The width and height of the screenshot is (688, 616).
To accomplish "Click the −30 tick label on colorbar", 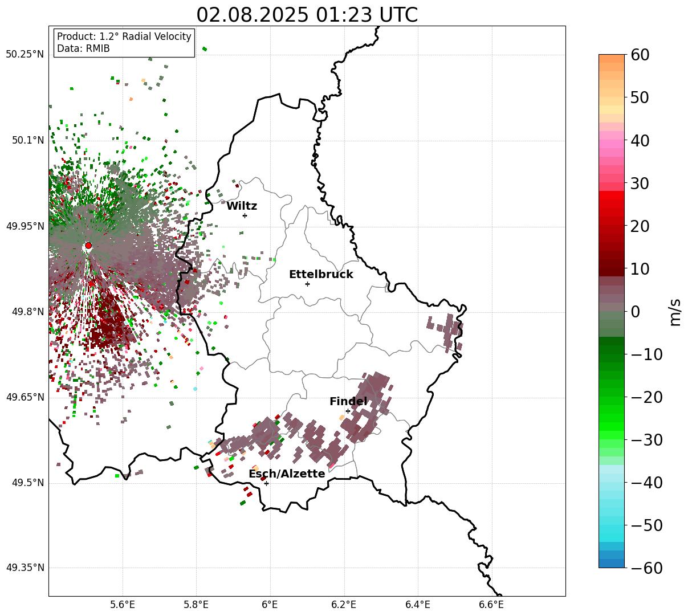I will tap(646, 440).
